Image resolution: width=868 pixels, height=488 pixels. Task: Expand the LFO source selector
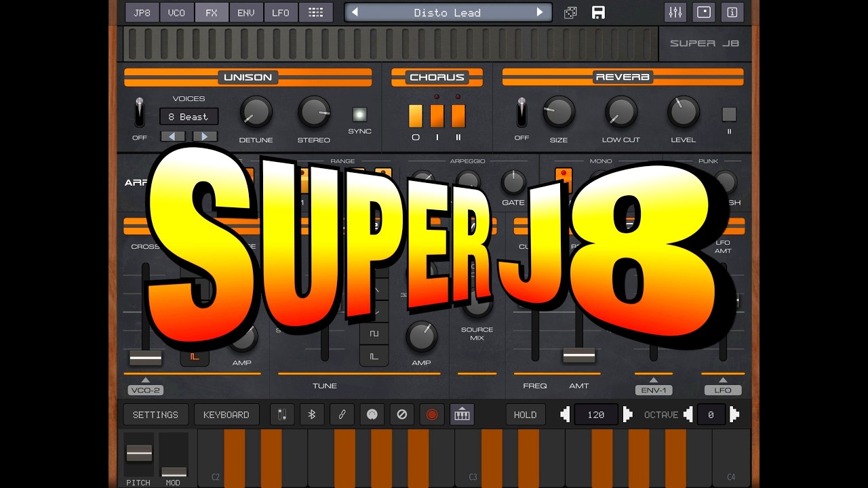723,390
